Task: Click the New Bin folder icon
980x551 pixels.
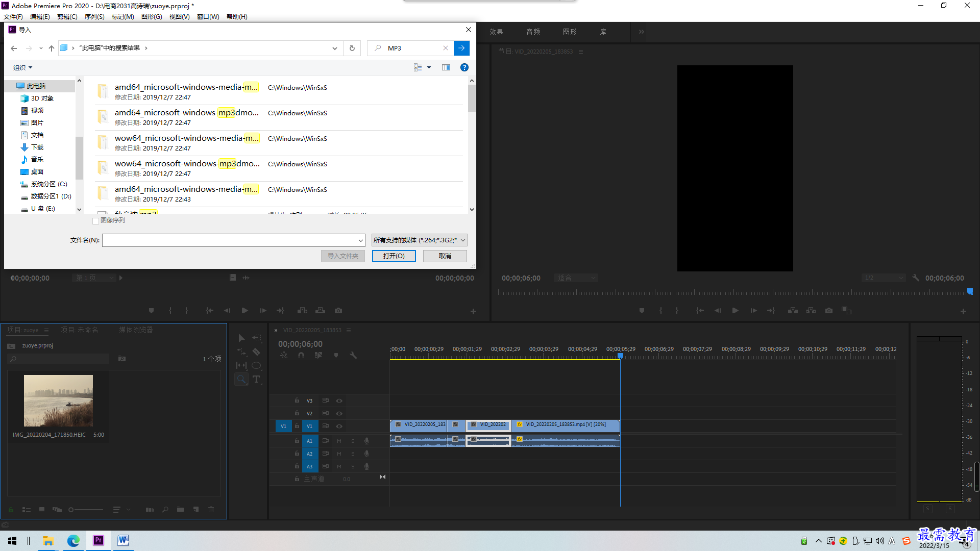Action: (180, 509)
